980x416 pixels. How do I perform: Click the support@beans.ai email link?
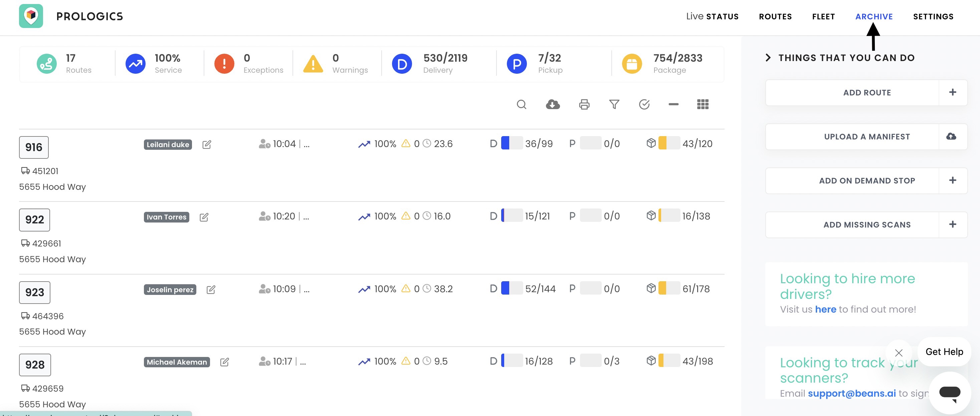(x=851, y=393)
